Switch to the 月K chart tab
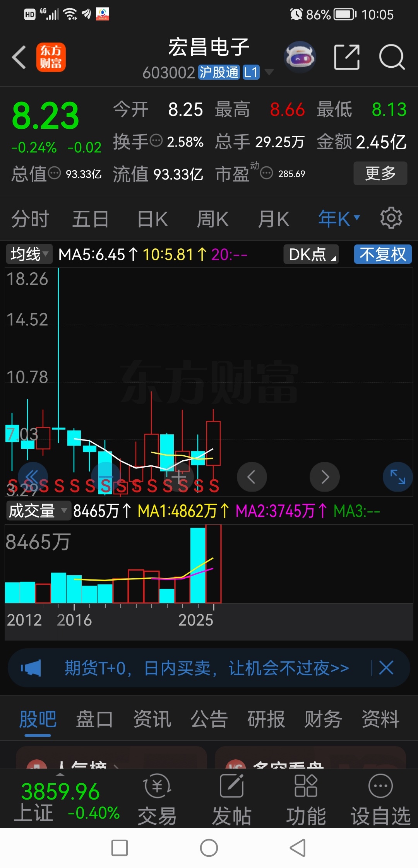The image size is (418, 868). [273, 219]
